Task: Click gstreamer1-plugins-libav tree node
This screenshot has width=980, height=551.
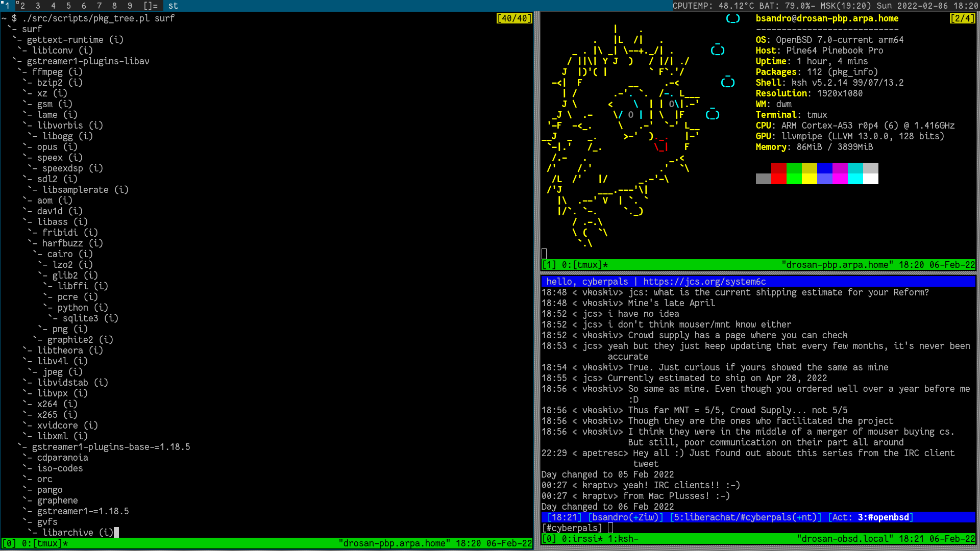Action: pos(88,61)
